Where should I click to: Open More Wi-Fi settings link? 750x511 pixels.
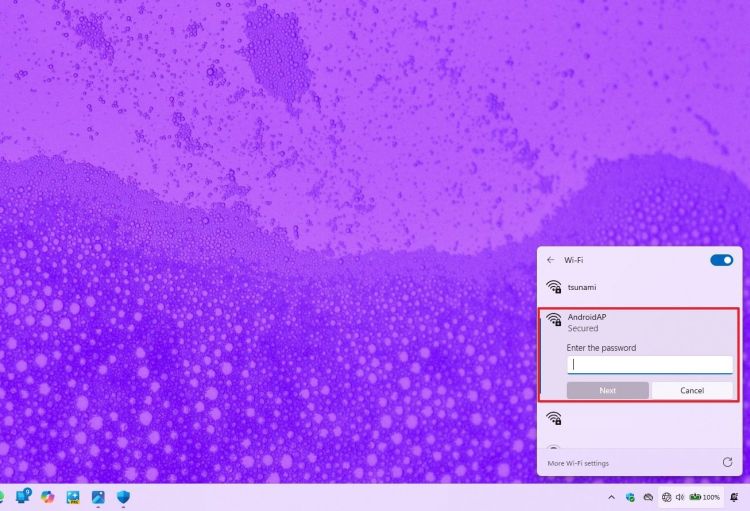pyautogui.click(x=578, y=463)
